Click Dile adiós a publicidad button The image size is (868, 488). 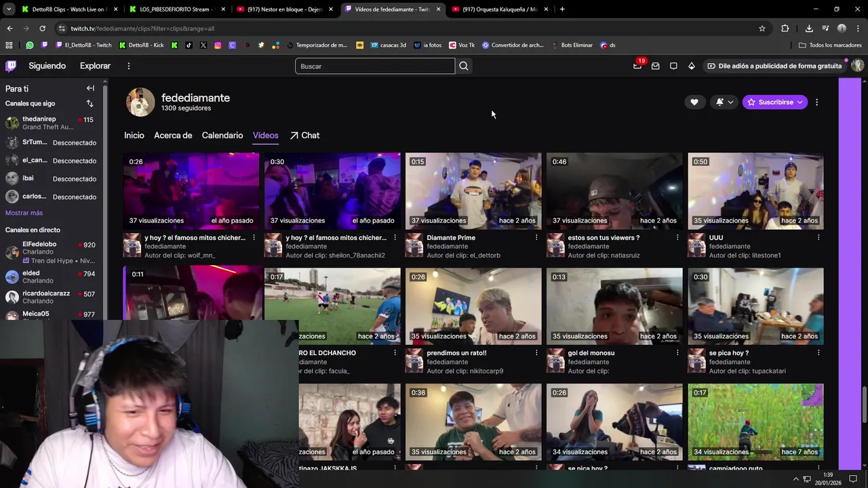[774, 66]
